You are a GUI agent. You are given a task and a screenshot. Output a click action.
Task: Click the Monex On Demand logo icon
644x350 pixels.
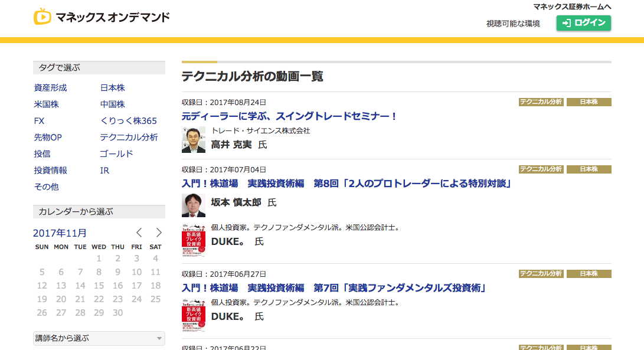pyautogui.click(x=42, y=17)
